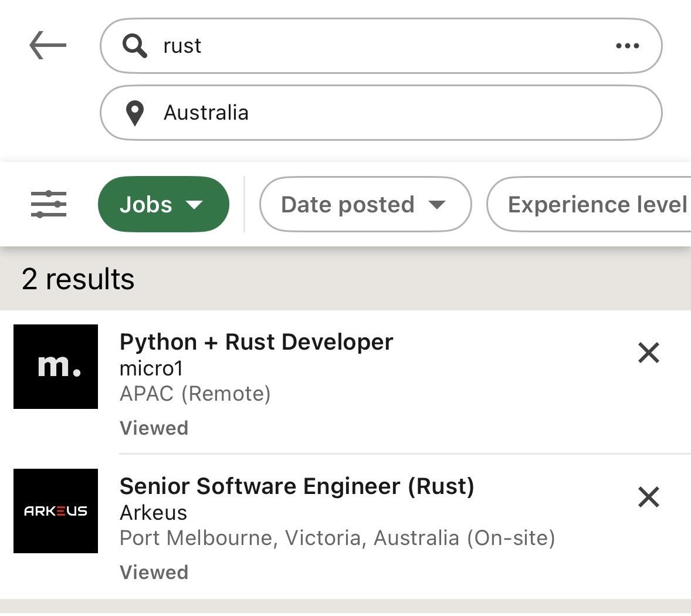Select the Arkeus company name
691x616 pixels.
(x=154, y=513)
